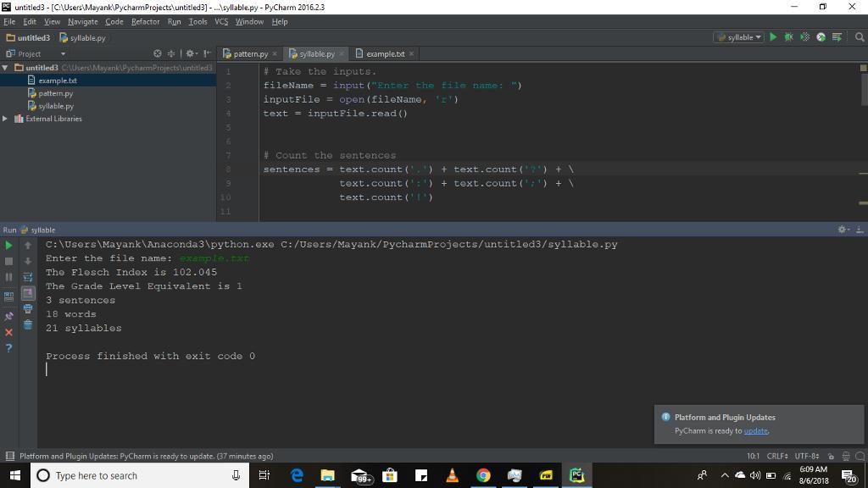
Task: Toggle pin tab in Run panel
Action: 9,316
